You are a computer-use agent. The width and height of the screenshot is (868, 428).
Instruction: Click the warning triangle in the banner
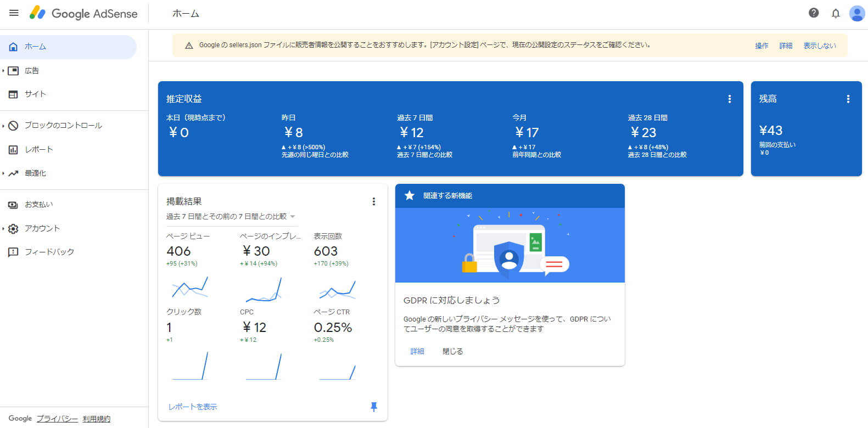tap(189, 46)
